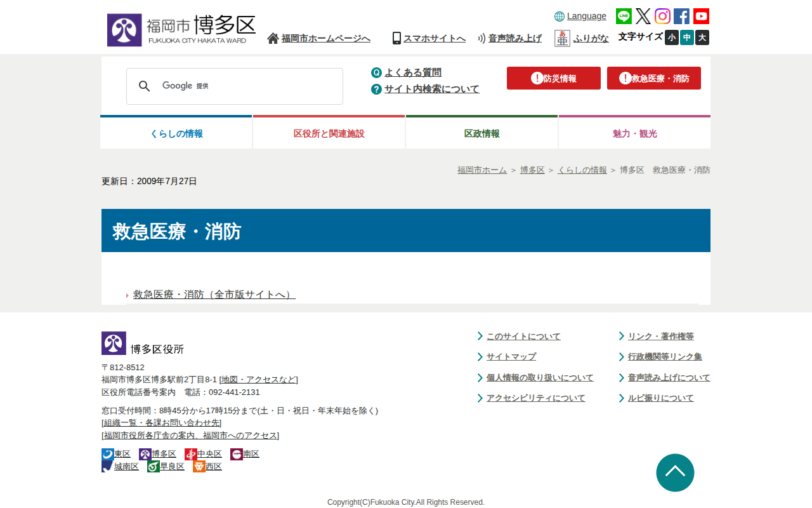Open アクセシビリティについて footer link

tap(536, 398)
